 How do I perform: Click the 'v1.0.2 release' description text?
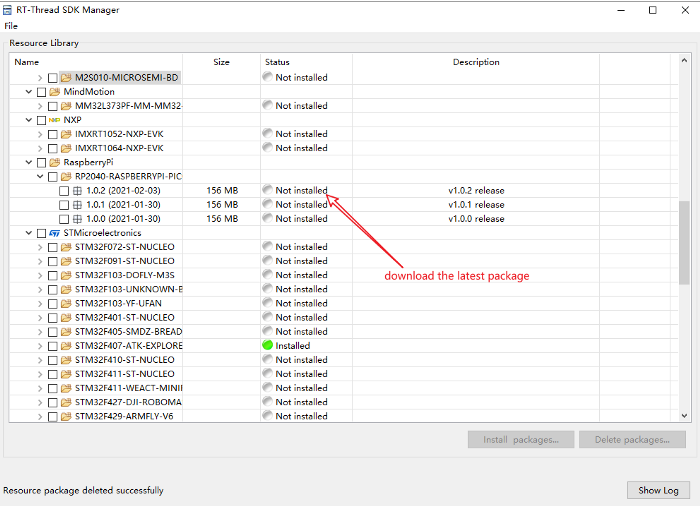pos(476,191)
